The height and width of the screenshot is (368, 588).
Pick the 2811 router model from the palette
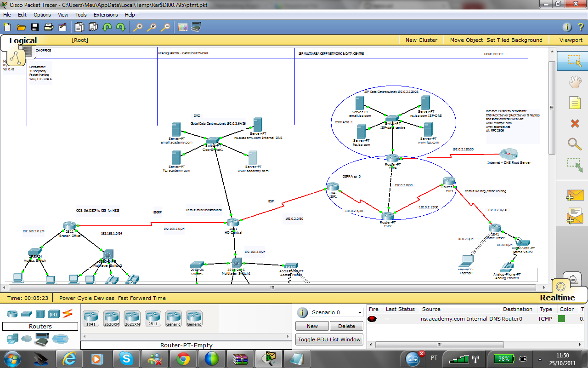pos(153,318)
